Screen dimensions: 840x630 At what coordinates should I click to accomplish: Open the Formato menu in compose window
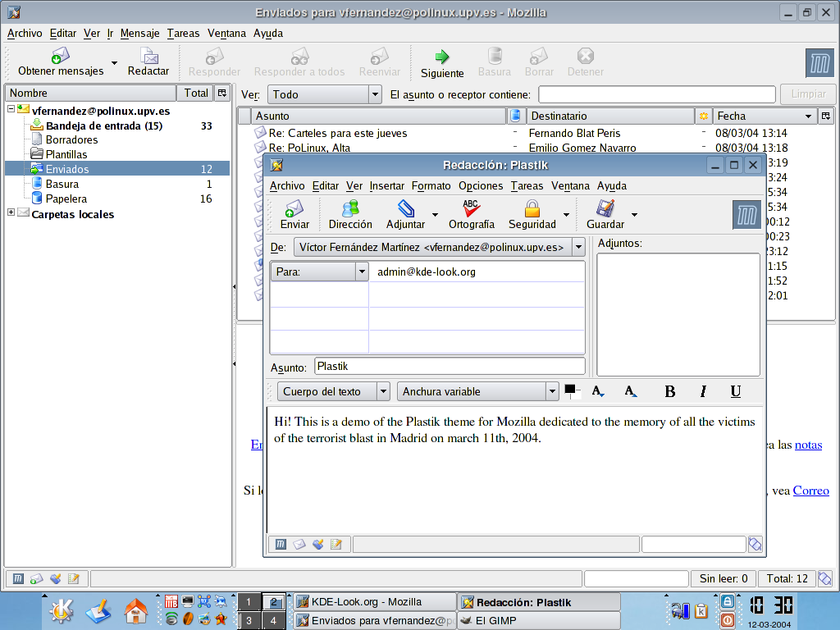click(x=431, y=186)
